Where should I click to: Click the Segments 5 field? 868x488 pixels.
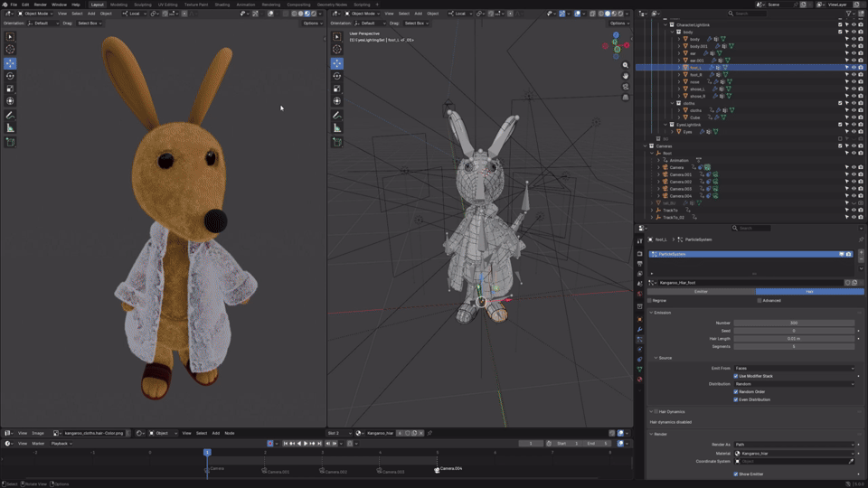[794, 346]
